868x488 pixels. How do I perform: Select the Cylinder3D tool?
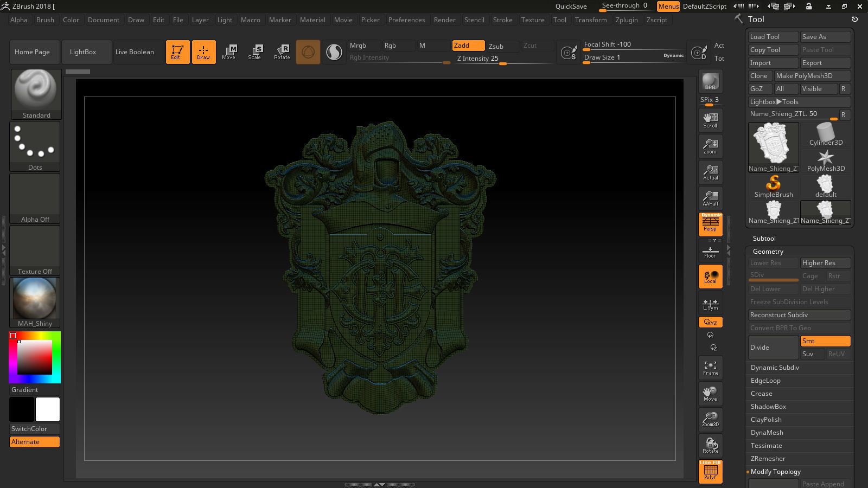coord(826,134)
